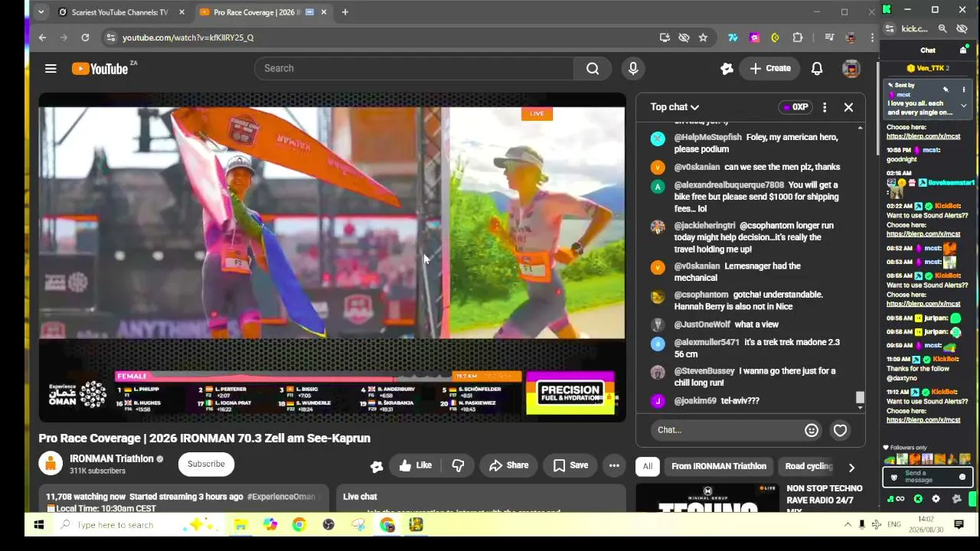
Task: Open a new browser tab
Action: pyautogui.click(x=345, y=12)
